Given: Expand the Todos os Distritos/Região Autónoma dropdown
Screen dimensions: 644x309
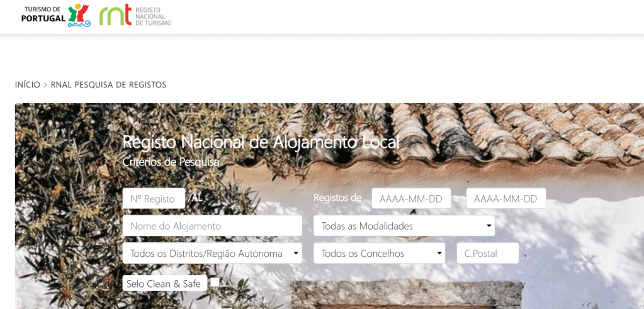Looking at the screenshot, I should 212,253.
